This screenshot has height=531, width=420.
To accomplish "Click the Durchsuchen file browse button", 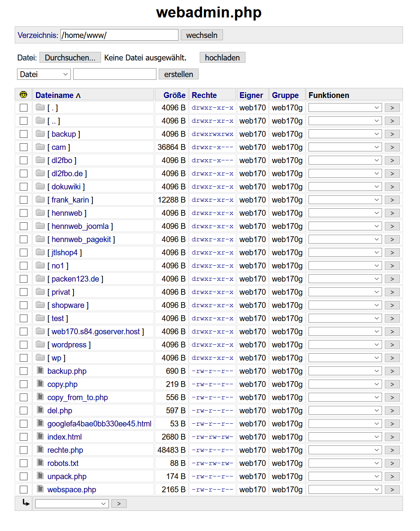I will point(70,58).
